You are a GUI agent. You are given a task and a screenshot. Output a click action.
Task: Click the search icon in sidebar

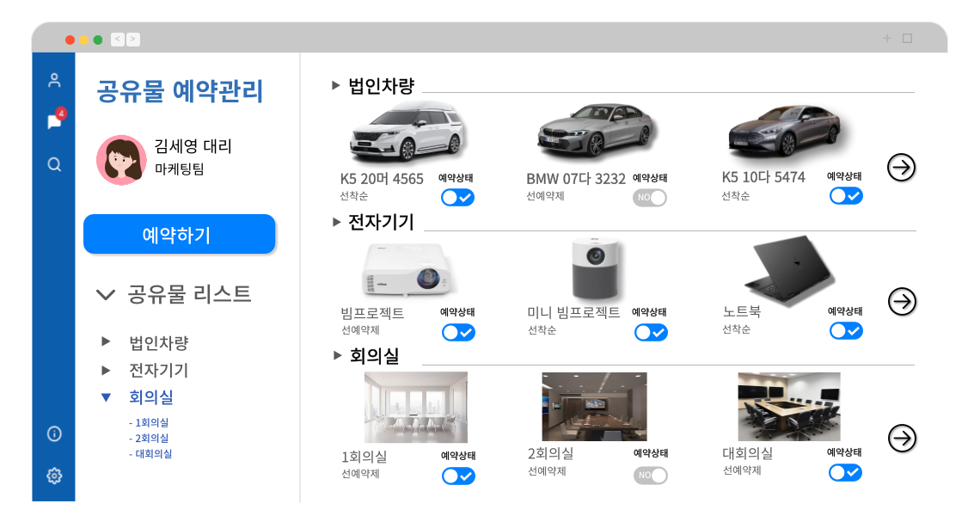(54, 164)
